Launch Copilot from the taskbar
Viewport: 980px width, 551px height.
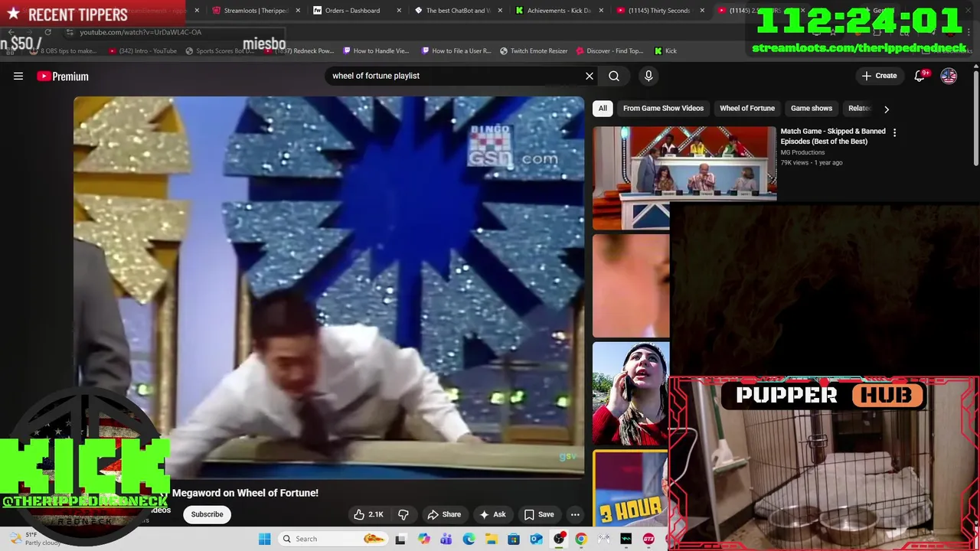423,539
